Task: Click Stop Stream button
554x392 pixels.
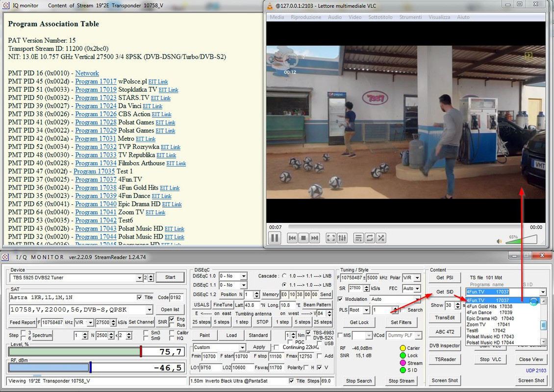Action: pyautogui.click(x=402, y=381)
